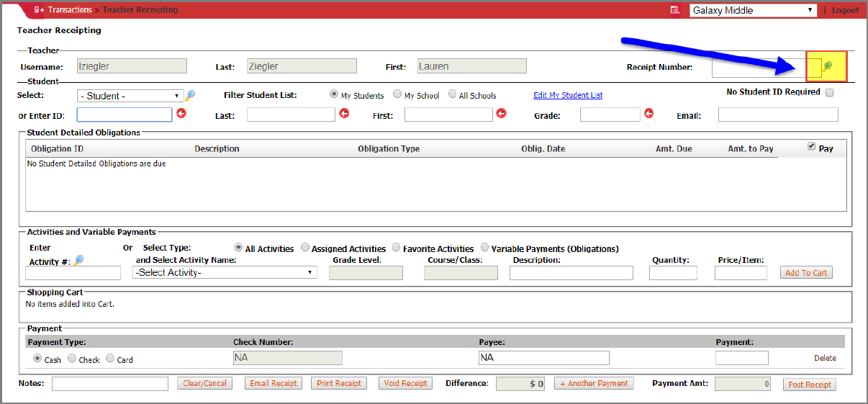Click the Oblig. Date column header

pyautogui.click(x=543, y=149)
